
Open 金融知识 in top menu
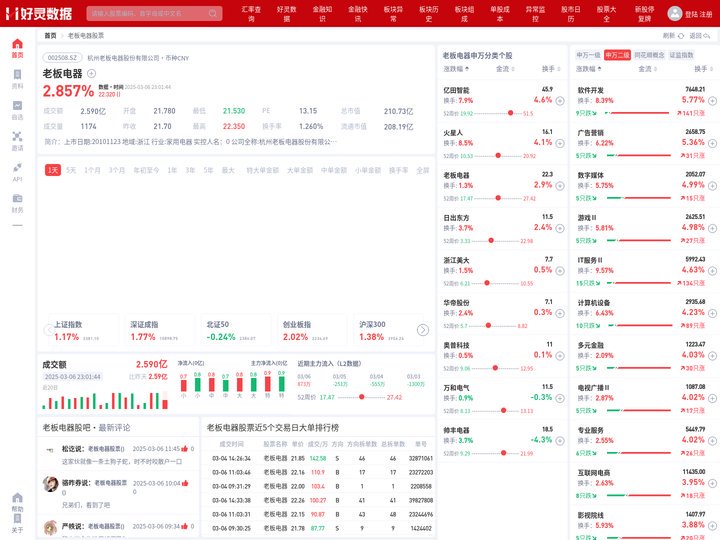pos(322,14)
